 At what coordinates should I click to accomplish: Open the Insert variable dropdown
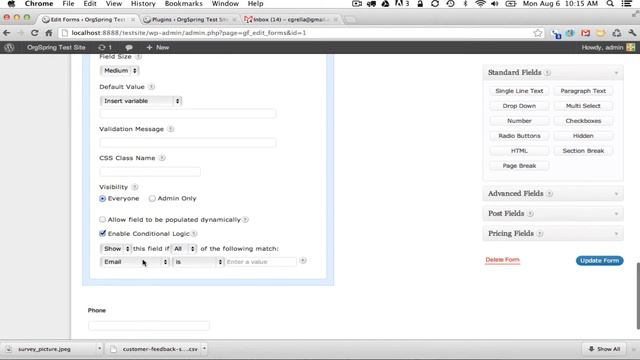click(140, 101)
